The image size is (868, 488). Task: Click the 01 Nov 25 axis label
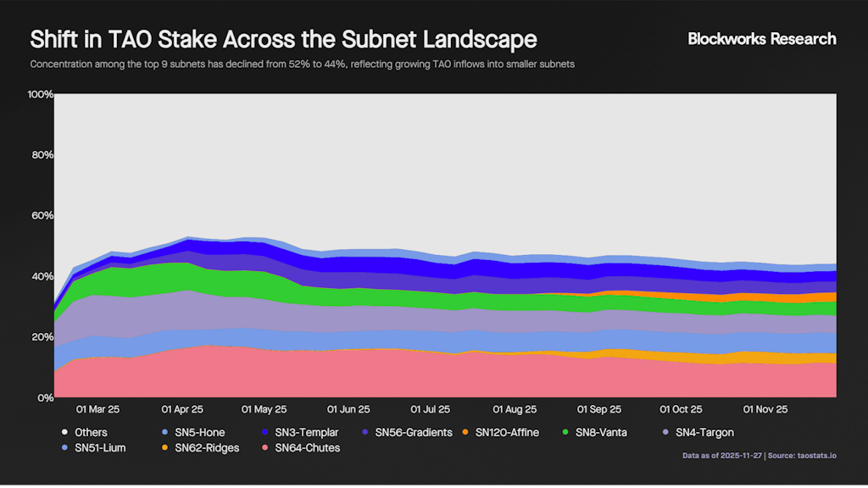tap(765, 409)
